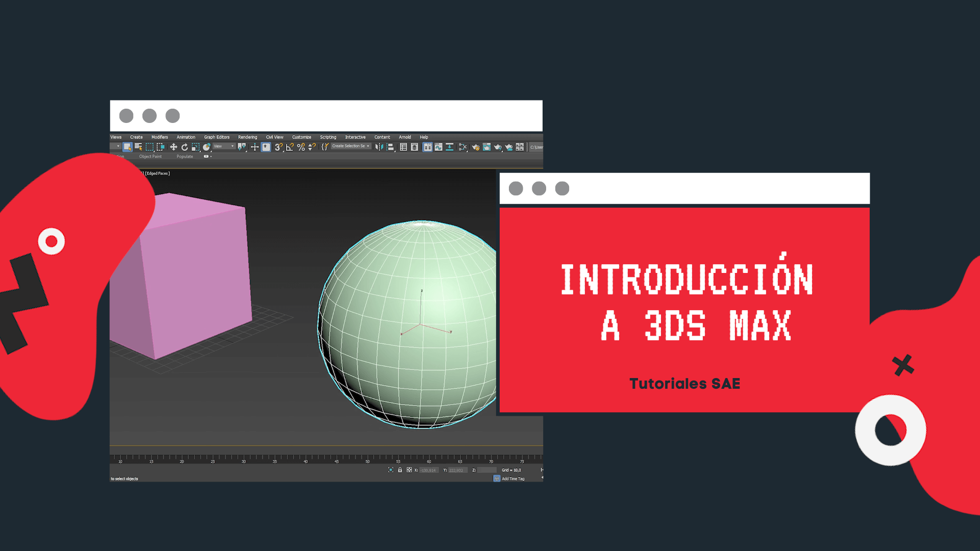
Task: Open the Create Selection Set dropdown
Action: tap(351, 146)
